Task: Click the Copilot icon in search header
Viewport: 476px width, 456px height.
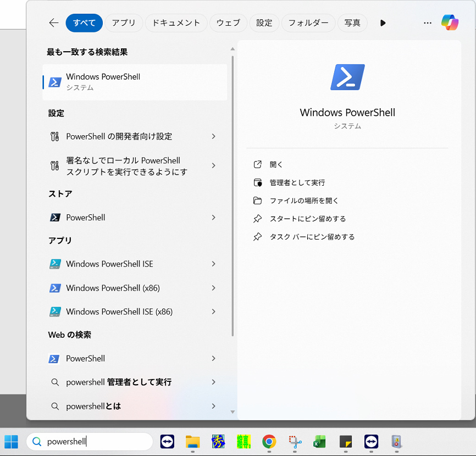Action: click(450, 23)
